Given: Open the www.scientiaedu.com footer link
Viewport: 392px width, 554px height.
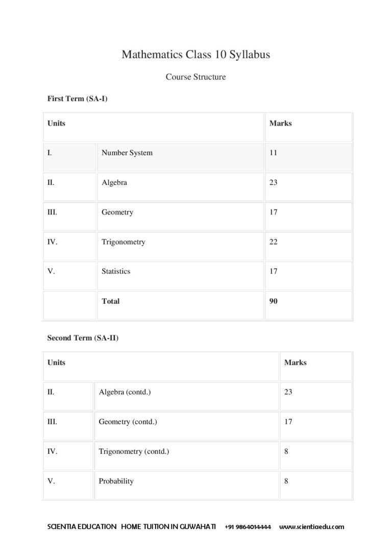Looking at the screenshot, I should click(x=311, y=527).
